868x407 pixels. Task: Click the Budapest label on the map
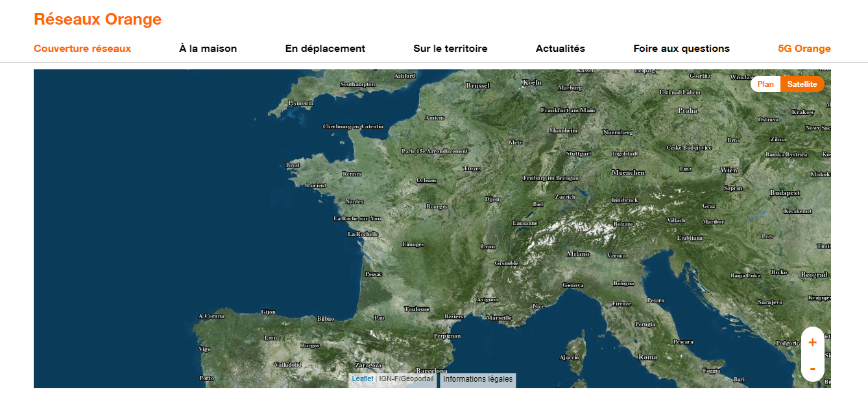tap(785, 193)
